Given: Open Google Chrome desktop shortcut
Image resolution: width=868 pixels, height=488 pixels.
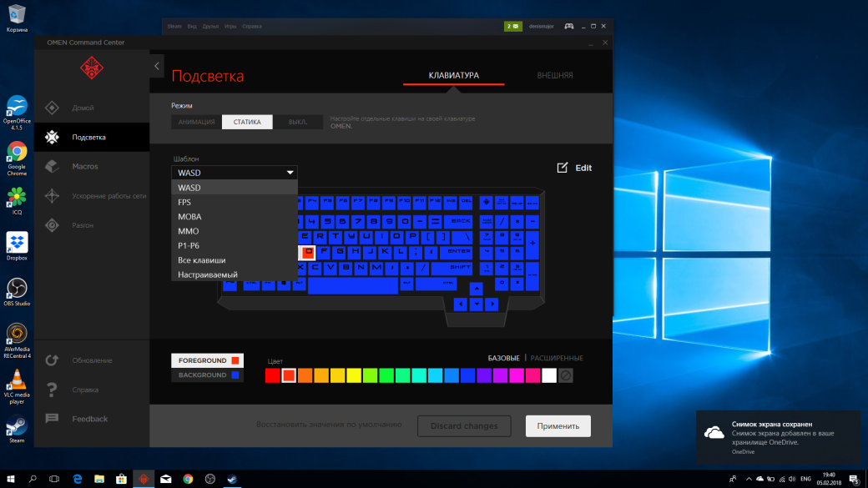Looking at the screenshot, I should click(17, 159).
